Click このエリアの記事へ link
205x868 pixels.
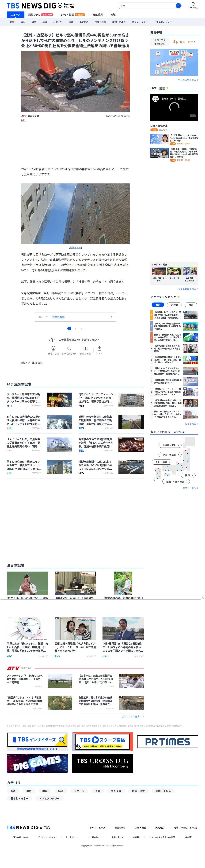133,716
